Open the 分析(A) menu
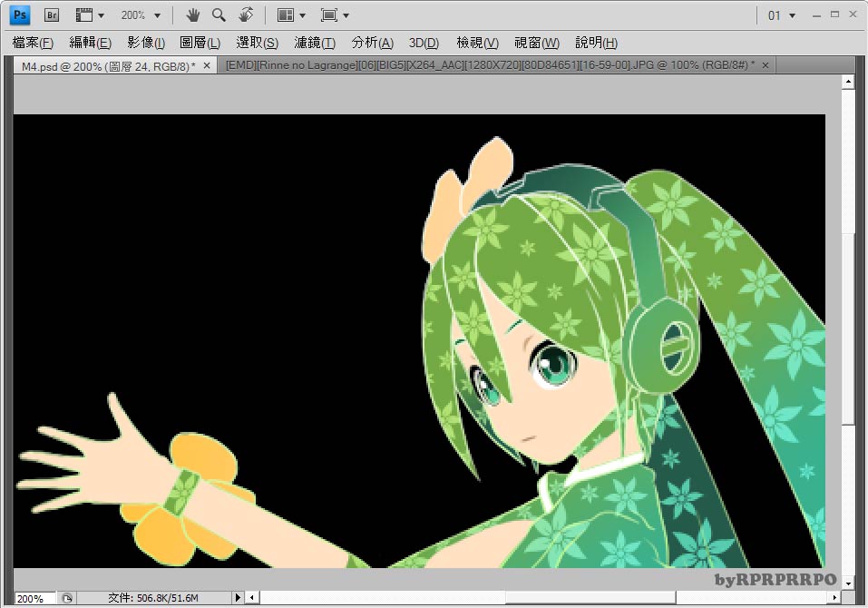The image size is (868, 608). pos(372,43)
